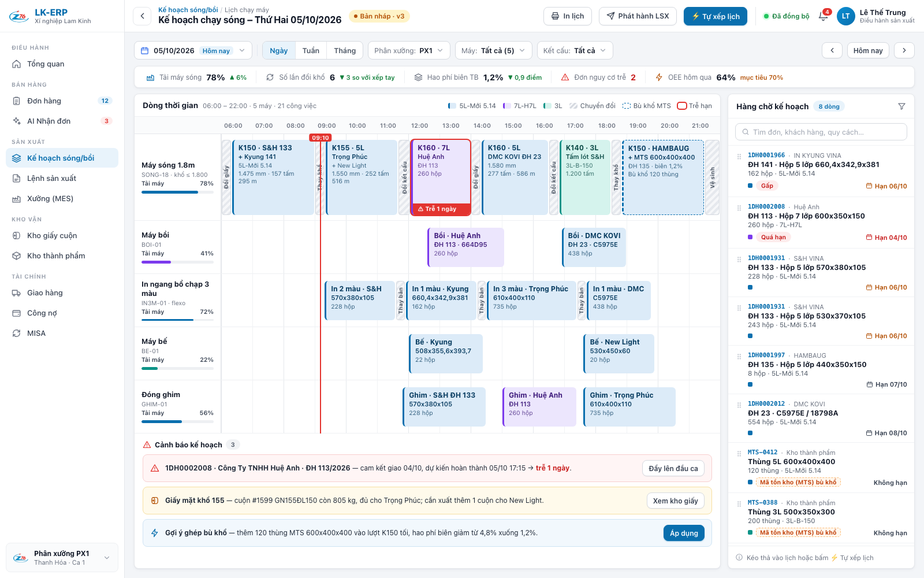Viewport: 924px width, 578px height.
Task: Open MISA integration page
Action: 62,333
